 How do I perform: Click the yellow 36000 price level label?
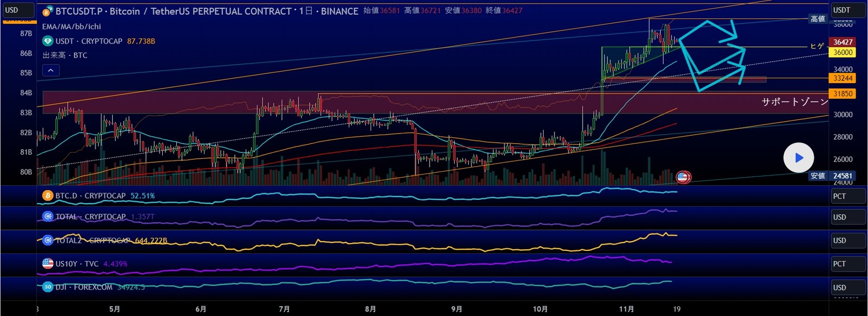[843, 52]
